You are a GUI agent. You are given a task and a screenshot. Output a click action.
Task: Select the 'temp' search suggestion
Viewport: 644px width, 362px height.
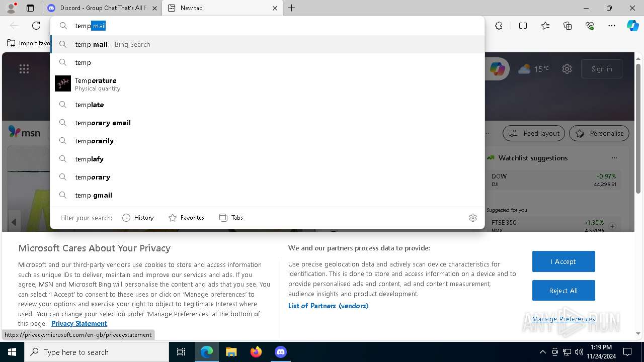pyautogui.click(x=267, y=62)
